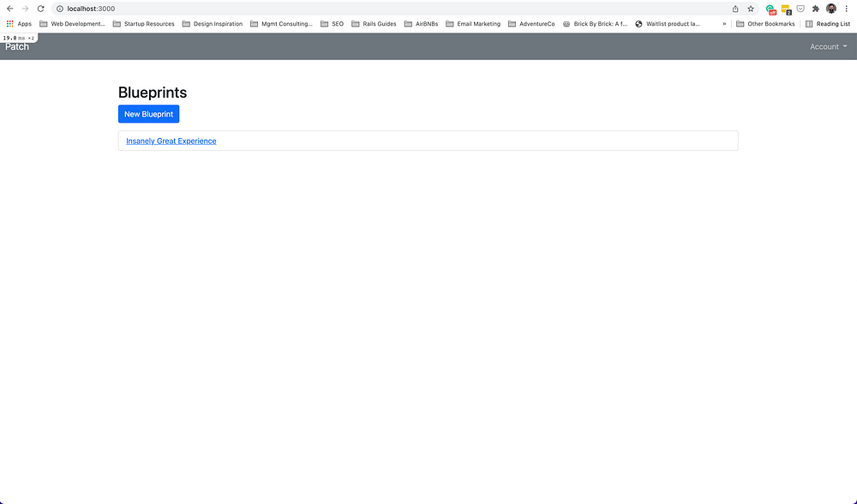Open the Rails Guides bookmarks folder

pyautogui.click(x=374, y=24)
